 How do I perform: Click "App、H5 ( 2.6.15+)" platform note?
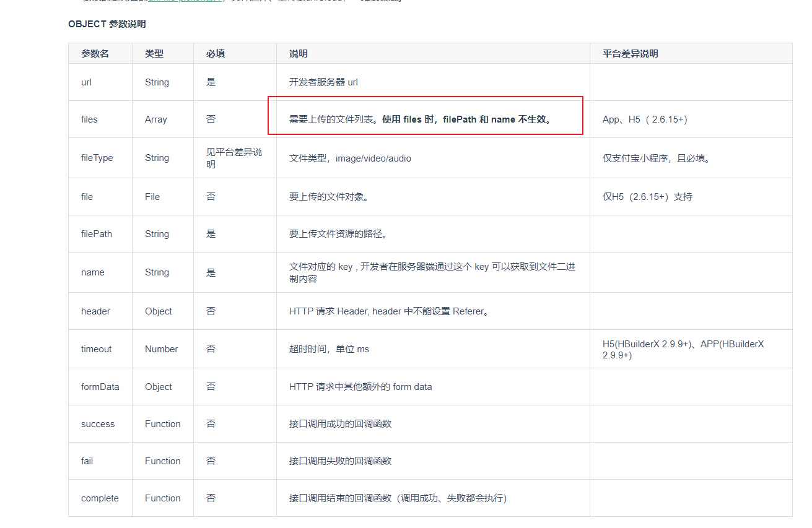(x=645, y=119)
